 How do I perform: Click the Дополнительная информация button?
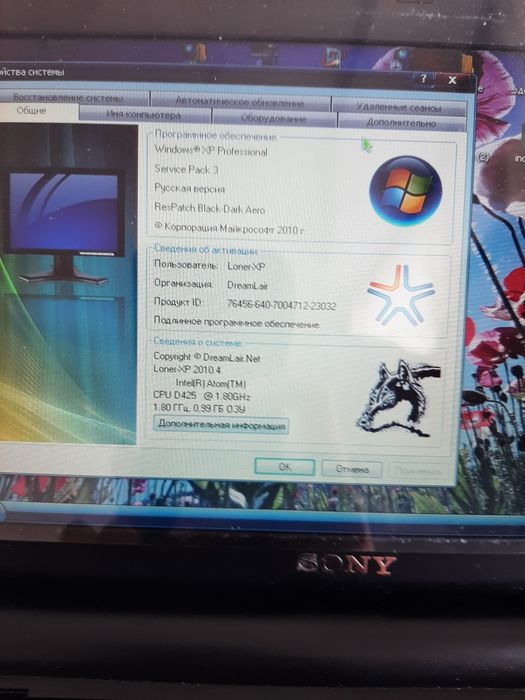221,425
